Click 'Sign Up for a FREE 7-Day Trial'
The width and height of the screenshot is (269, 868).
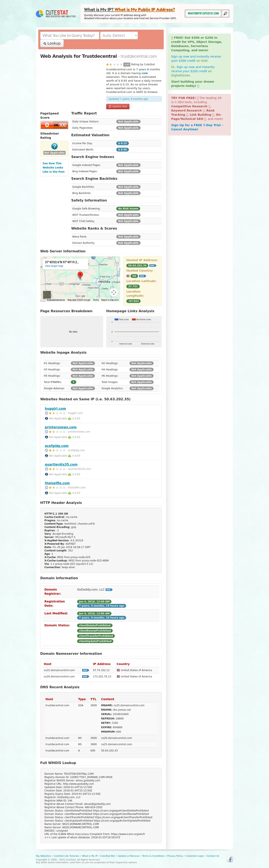click(x=197, y=127)
